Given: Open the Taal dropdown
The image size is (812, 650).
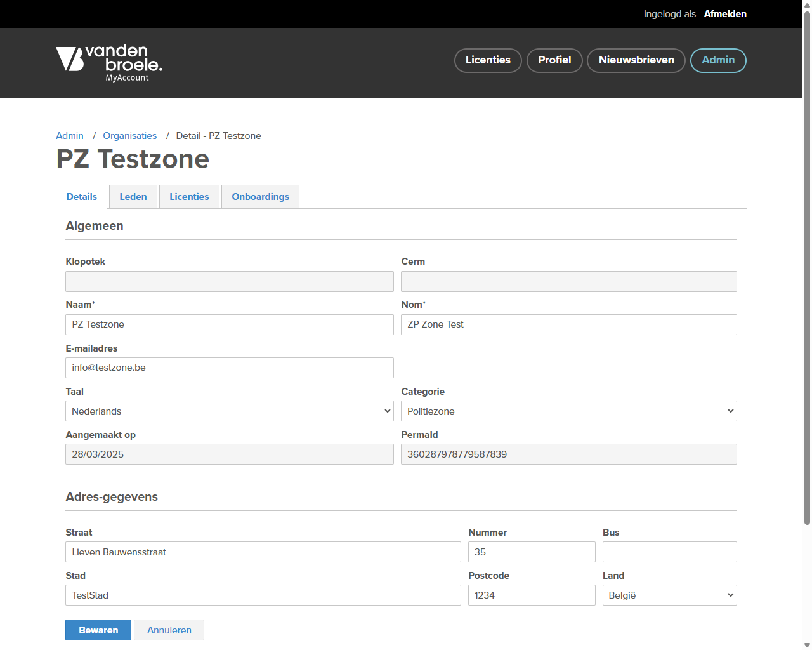Looking at the screenshot, I should point(230,411).
